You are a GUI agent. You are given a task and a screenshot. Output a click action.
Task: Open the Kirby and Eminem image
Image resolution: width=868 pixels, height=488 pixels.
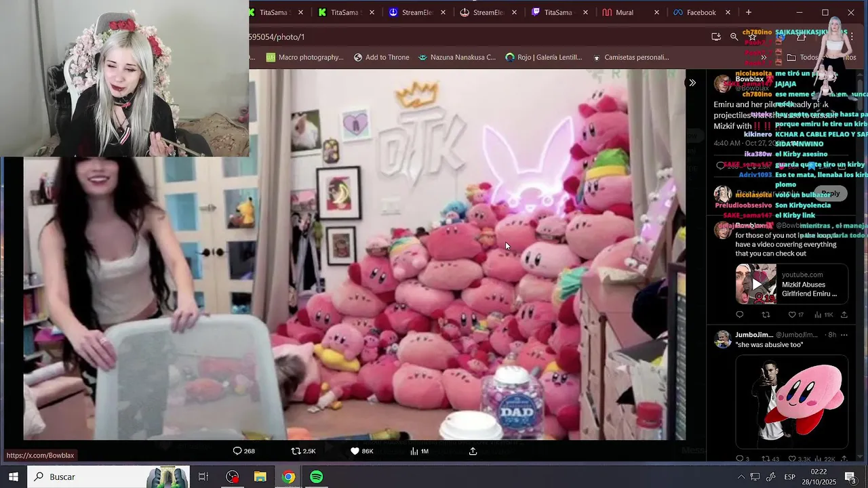point(792,402)
